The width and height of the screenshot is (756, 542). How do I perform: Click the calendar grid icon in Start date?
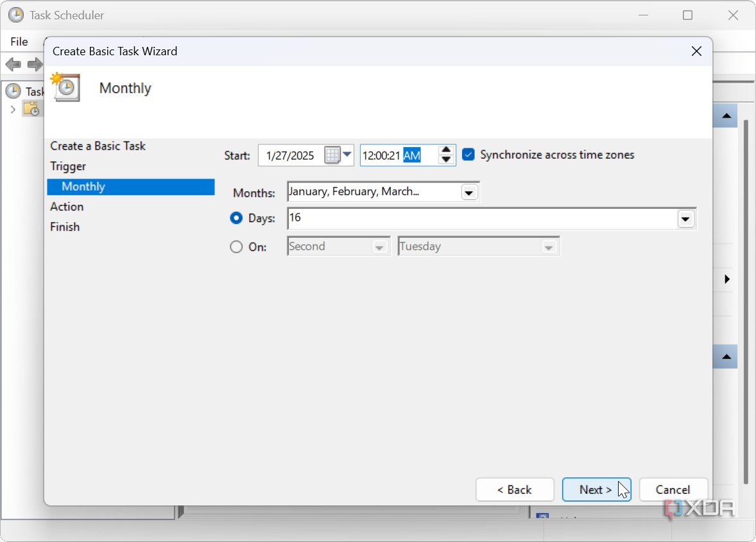tap(332, 155)
